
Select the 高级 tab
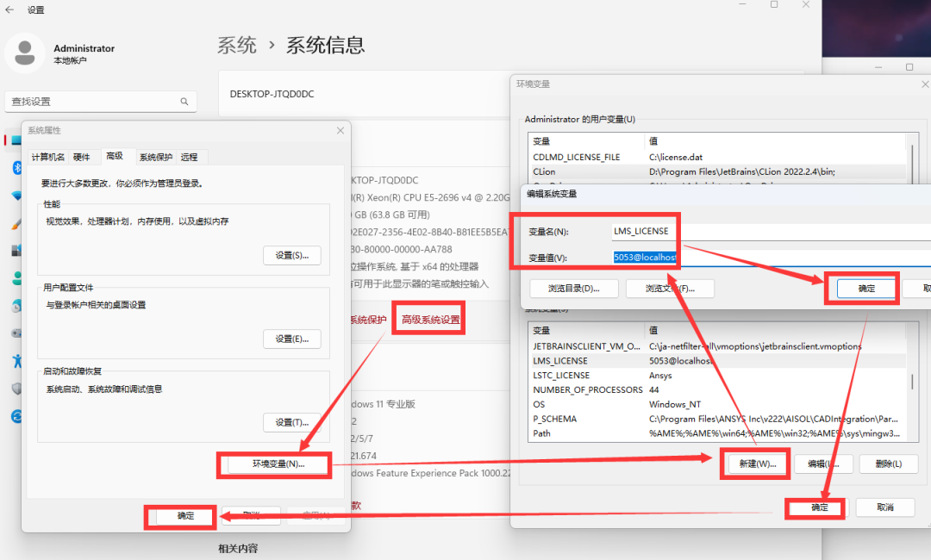116,156
